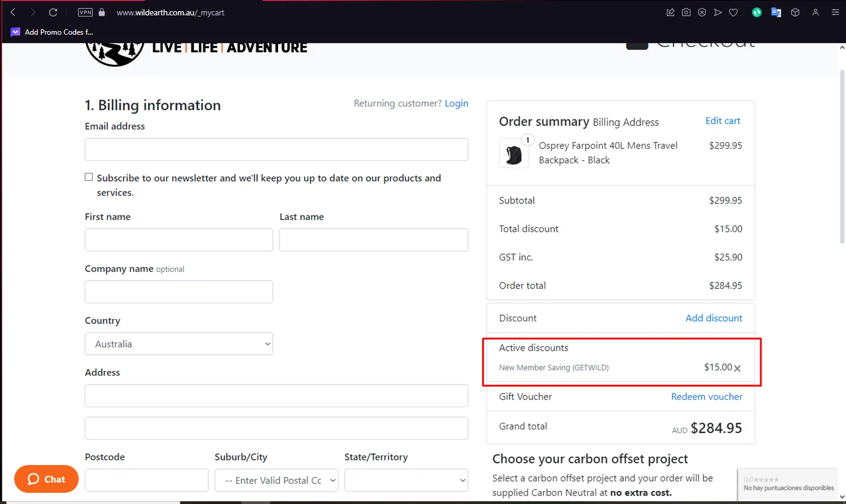Click the Company name input field
The width and height of the screenshot is (846, 504).
pyautogui.click(x=179, y=292)
